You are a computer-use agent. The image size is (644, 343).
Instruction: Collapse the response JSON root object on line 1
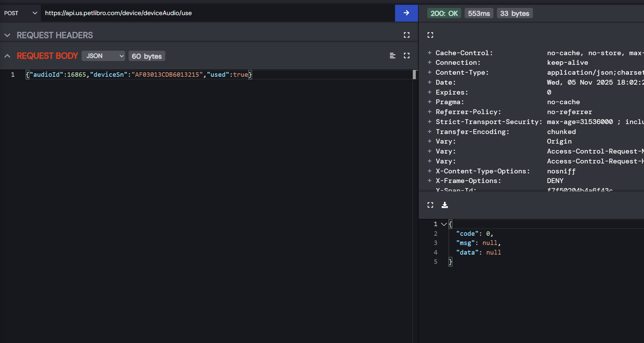(x=444, y=224)
